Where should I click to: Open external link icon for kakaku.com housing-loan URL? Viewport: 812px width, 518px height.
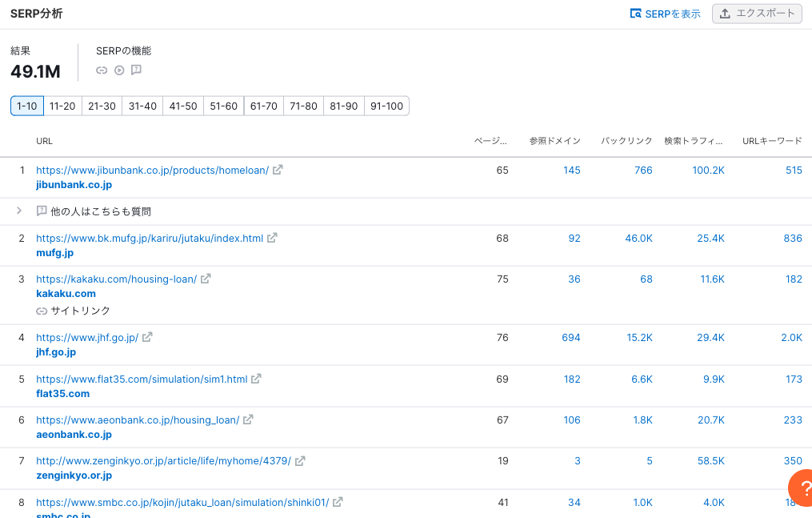206,279
